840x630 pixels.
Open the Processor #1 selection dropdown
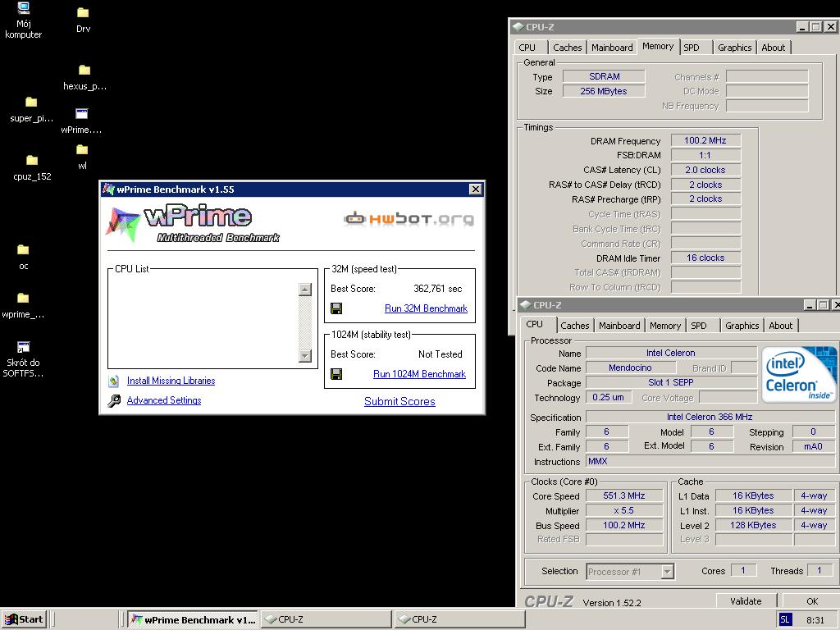[667, 572]
